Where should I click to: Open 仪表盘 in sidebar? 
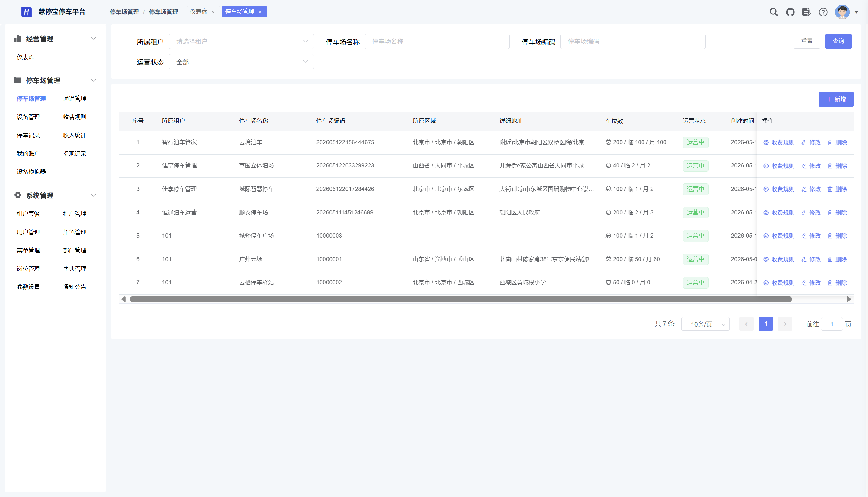tap(26, 57)
